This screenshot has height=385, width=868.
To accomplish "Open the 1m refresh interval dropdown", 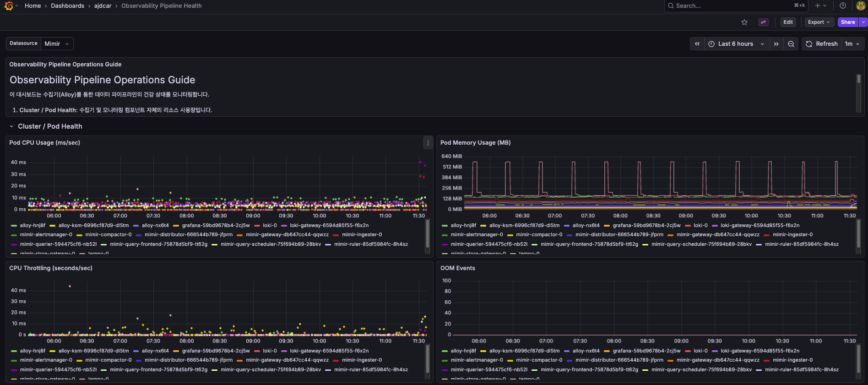I will click(852, 44).
